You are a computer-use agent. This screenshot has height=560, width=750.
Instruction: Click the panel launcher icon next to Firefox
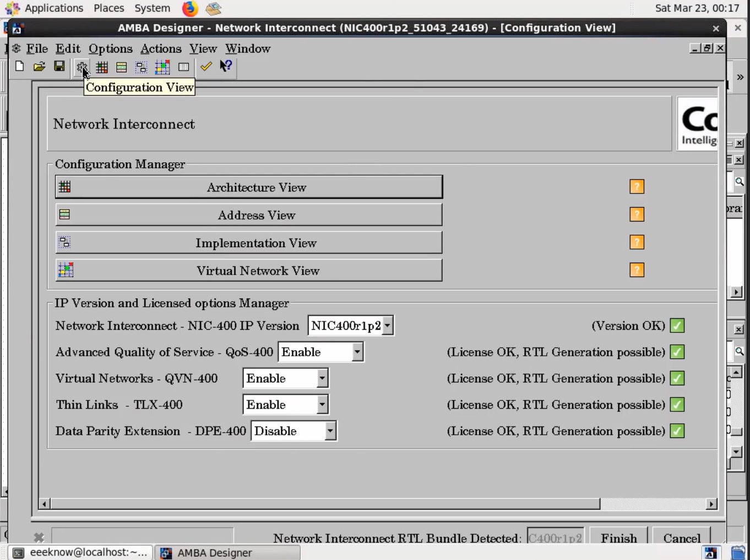click(x=213, y=8)
